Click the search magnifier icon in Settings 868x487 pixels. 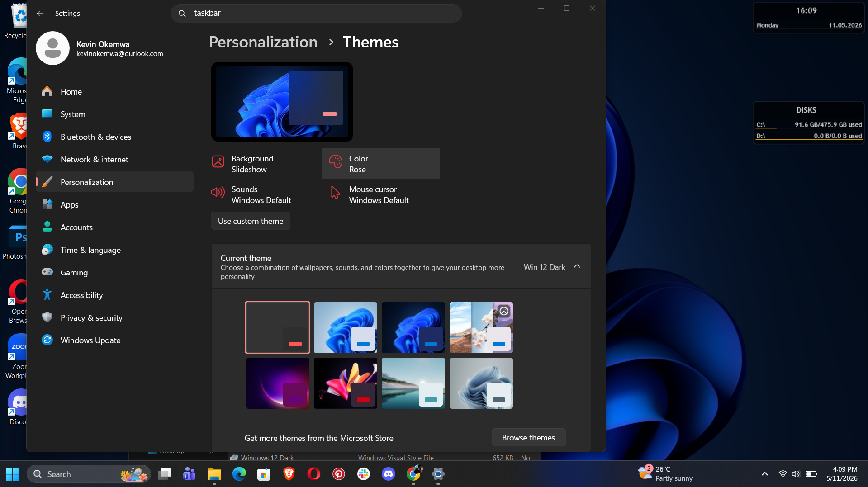pos(182,14)
